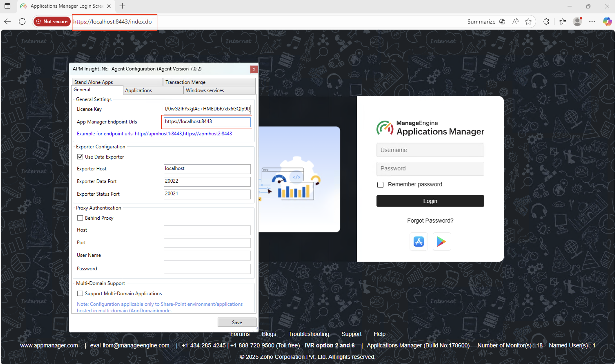The image size is (615, 364).
Task: Open the Transaction Merge tab
Action: (x=185, y=82)
